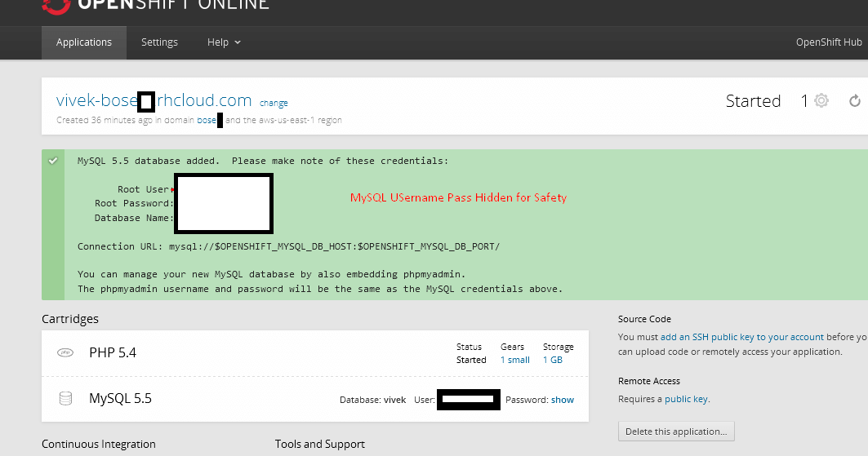Click the PHP cartridge icon
868x456 pixels.
65,352
